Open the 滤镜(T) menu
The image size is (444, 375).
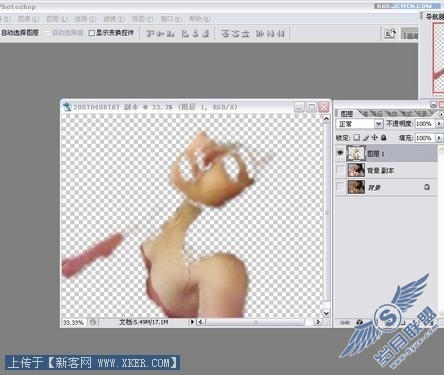[114, 19]
